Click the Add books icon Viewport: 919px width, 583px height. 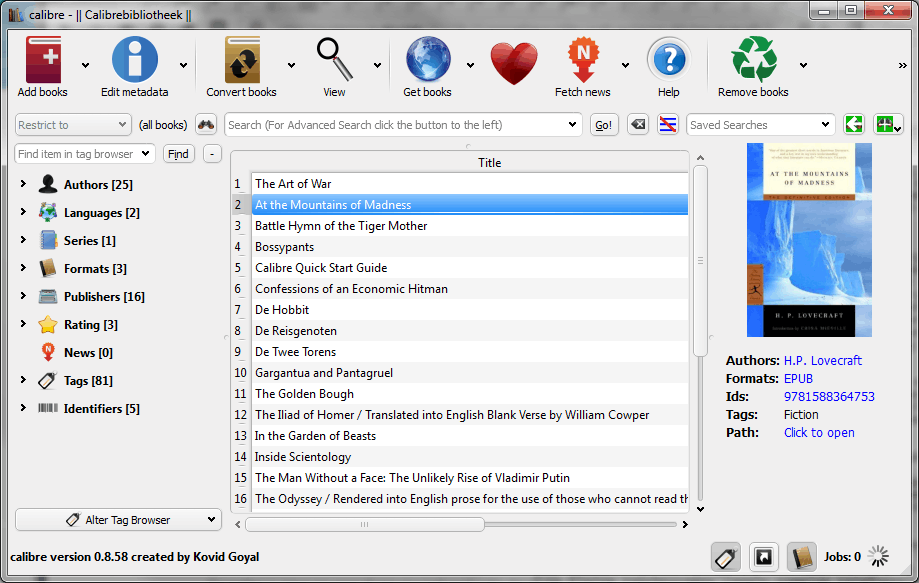pyautogui.click(x=43, y=60)
